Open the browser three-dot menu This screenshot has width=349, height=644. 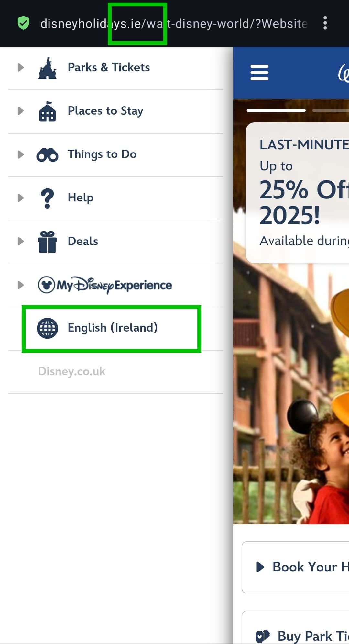point(325,23)
